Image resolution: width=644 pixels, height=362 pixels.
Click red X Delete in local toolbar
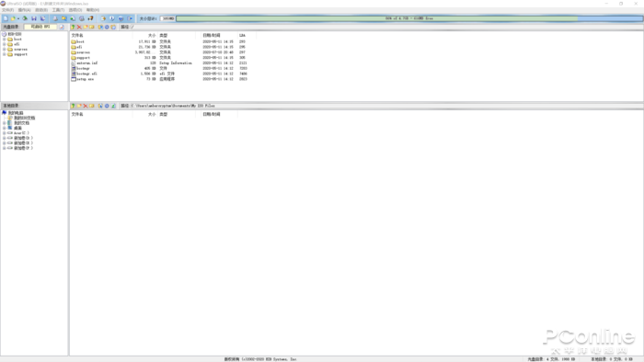[86, 106]
